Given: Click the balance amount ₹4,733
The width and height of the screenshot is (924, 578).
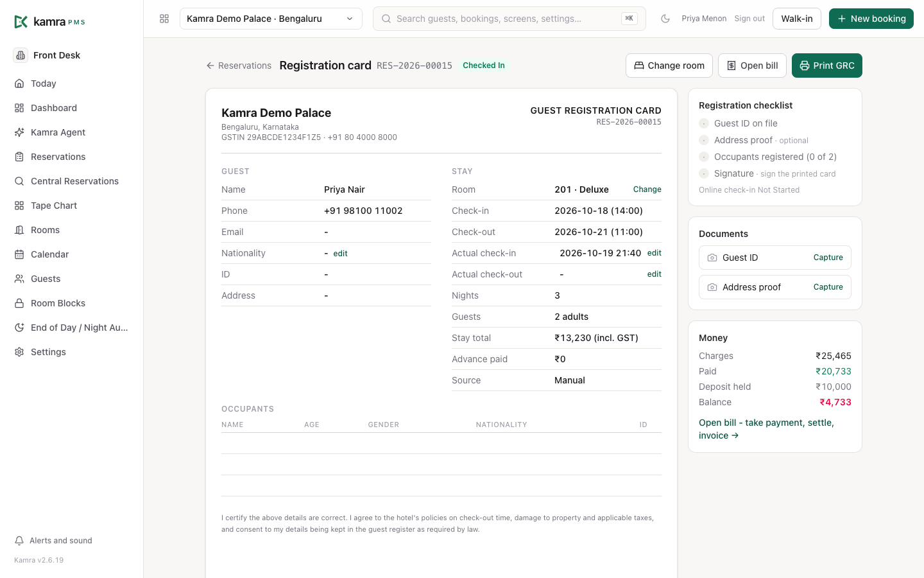Looking at the screenshot, I should pyautogui.click(x=835, y=402).
